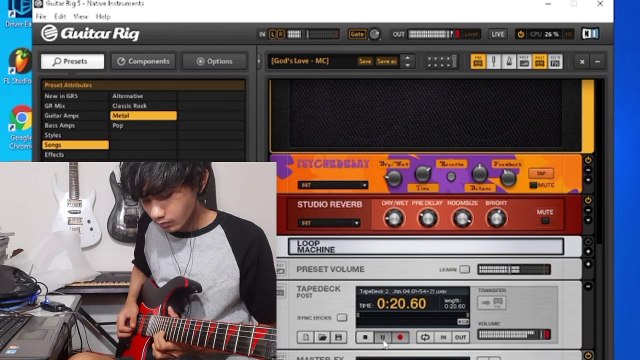Expand Psychedelay module options arrow
Image resolution: width=640 pixels, height=360 pixels.
point(588,180)
